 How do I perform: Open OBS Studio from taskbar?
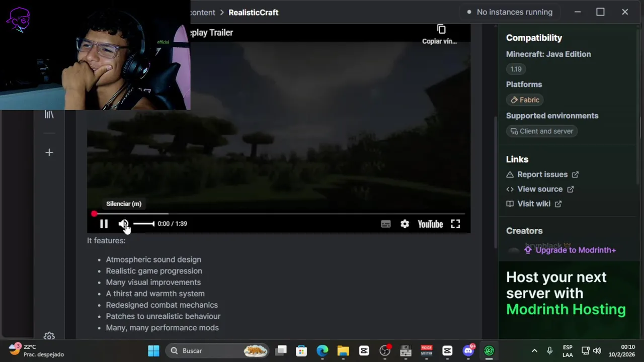point(385,350)
